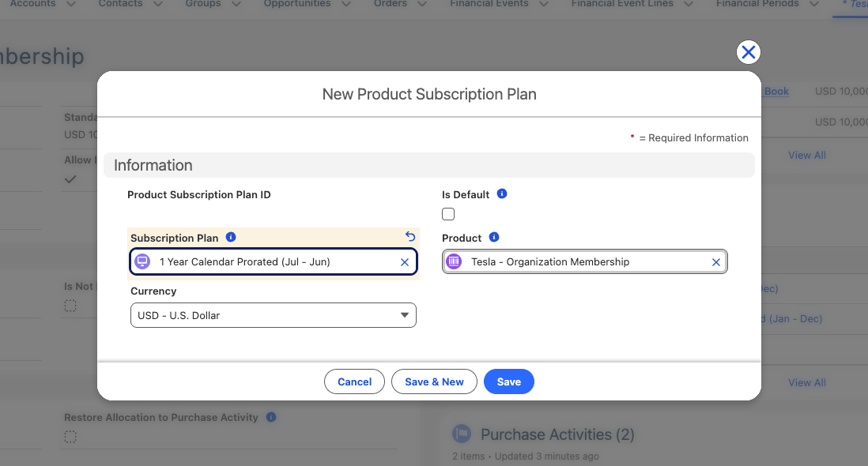The image size is (868, 466).
Task: Check the Is Default checkbox
Action: (448, 214)
